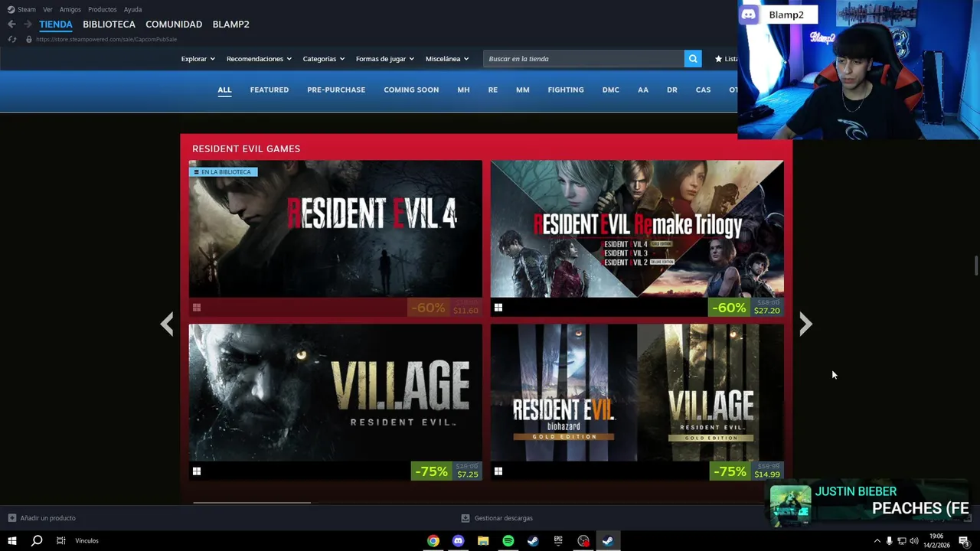The width and height of the screenshot is (980, 551).
Task: Open Task View in the taskbar
Action: [60, 541]
